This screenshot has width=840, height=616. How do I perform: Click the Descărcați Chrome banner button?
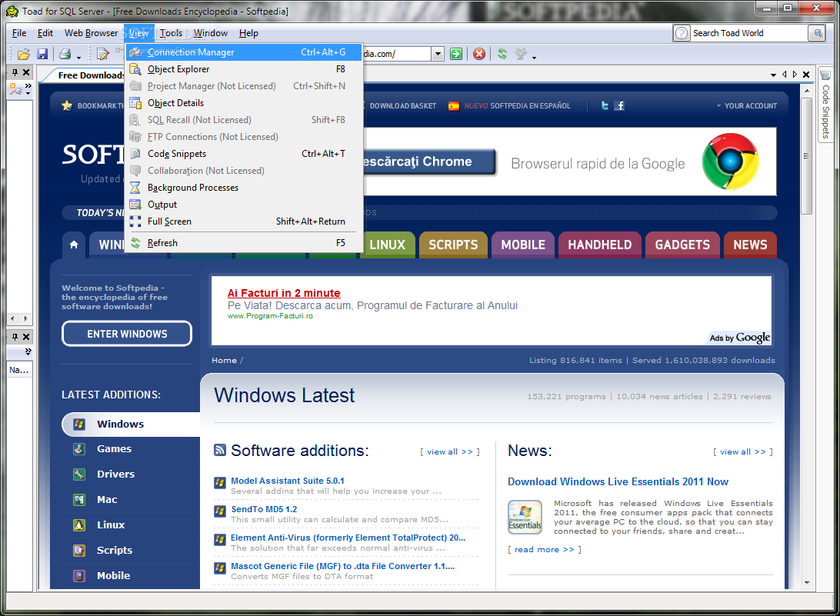point(429,161)
